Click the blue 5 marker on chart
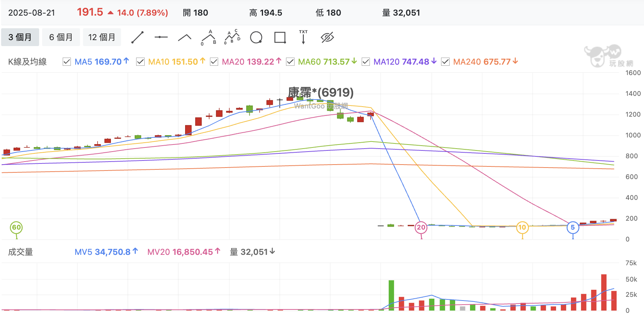Screen dimensions: 644x318 573,227
